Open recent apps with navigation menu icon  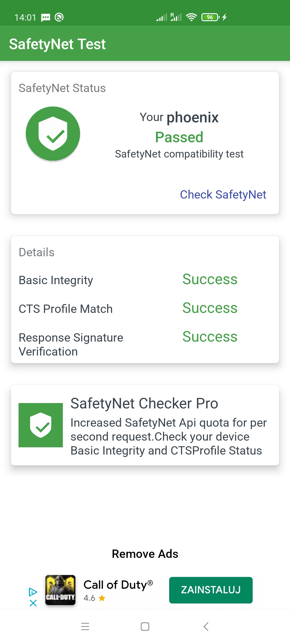coord(85,627)
